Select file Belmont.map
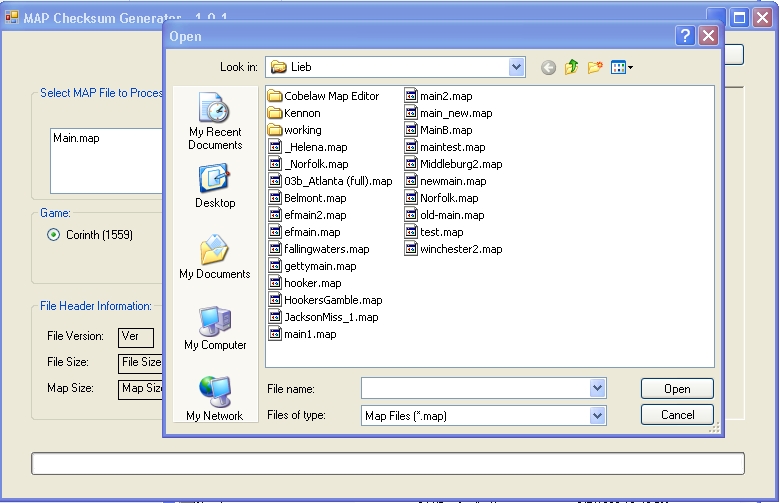This screenshot has height=503, width=780. point(308,198)
